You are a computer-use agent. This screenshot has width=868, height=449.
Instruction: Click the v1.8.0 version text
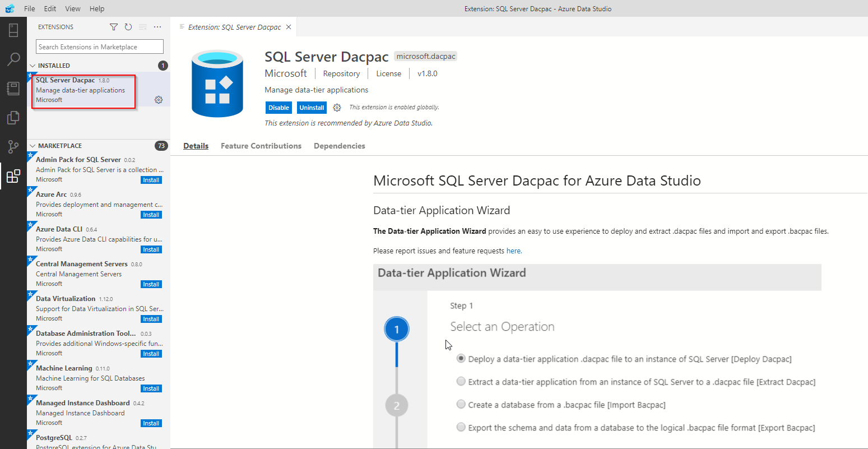428,73
